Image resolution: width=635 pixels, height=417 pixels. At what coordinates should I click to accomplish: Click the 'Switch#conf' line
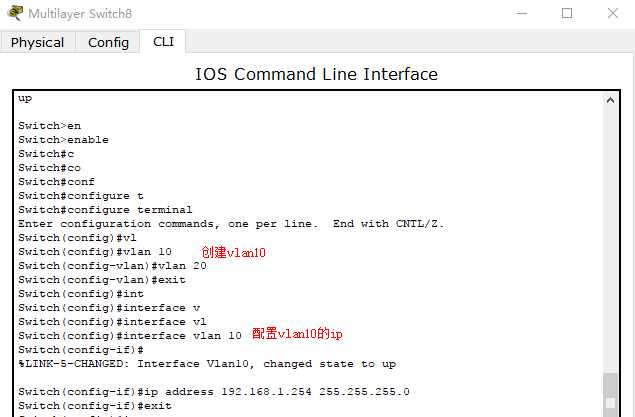click(56, 182)
